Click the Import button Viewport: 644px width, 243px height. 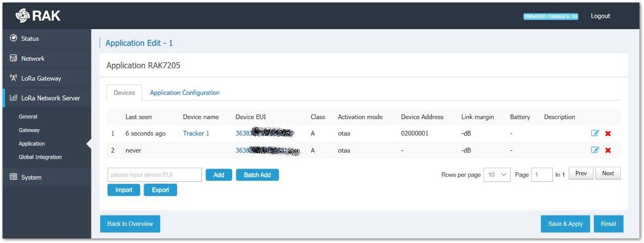124,190
